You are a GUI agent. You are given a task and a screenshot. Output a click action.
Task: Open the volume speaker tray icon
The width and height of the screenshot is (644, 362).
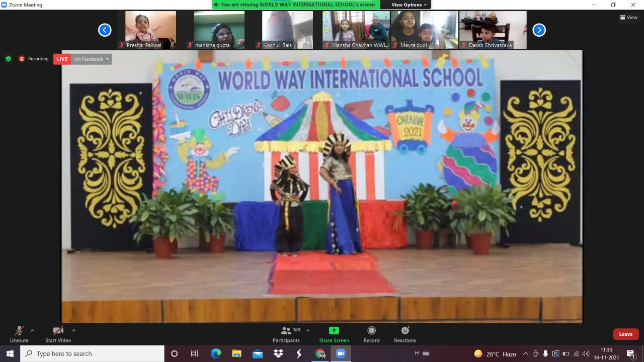[x=586, y=354]
